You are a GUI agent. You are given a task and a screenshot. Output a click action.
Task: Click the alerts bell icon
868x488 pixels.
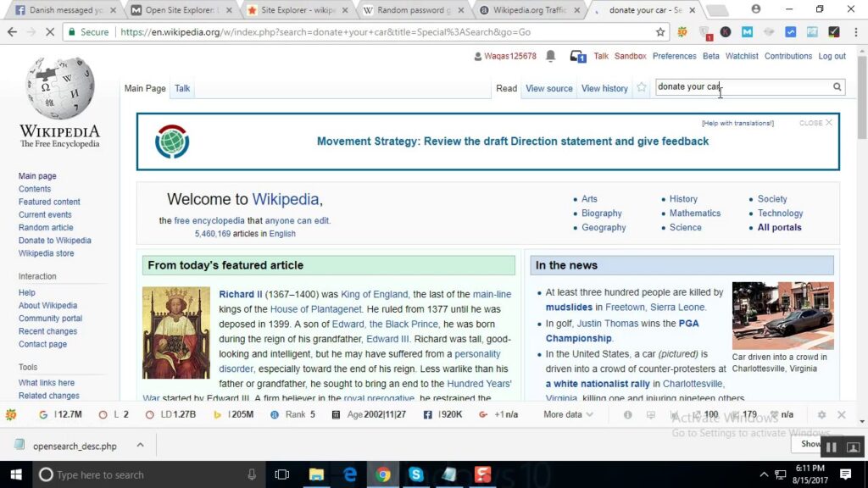(x=550, y=56)
